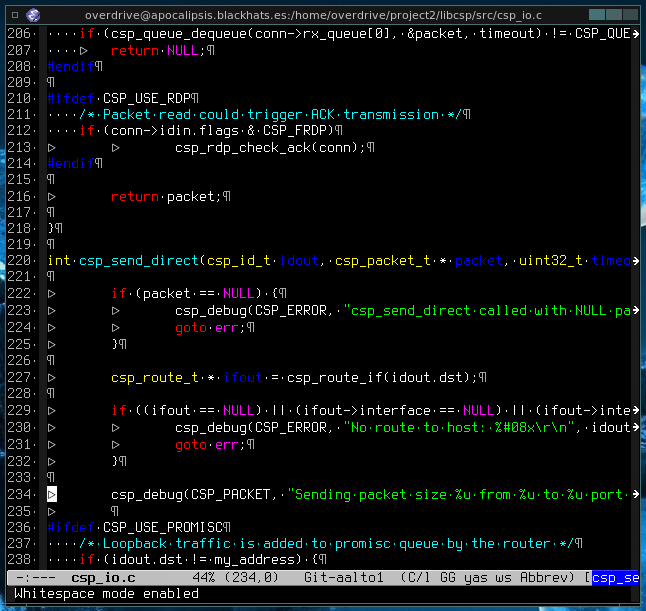Click line number 234 in the margin
Viewport: 646px width, 611px height.
click(x=19, y=494)
